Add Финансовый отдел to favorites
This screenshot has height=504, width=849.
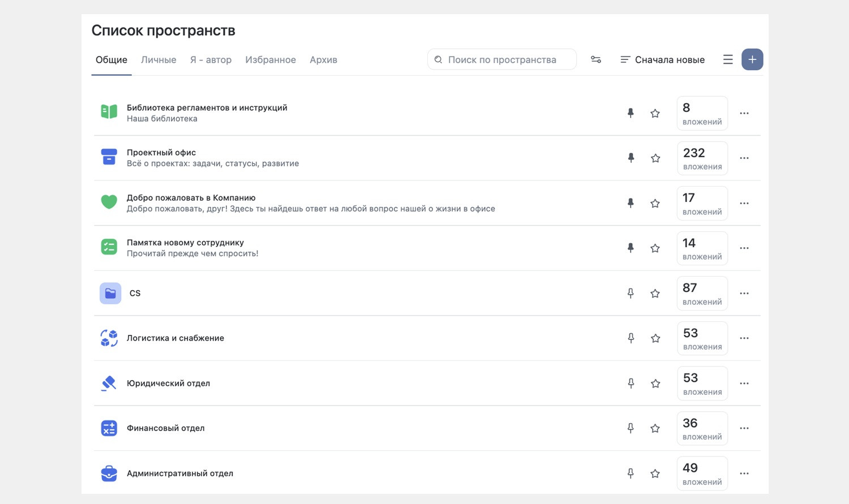[655, 428]
